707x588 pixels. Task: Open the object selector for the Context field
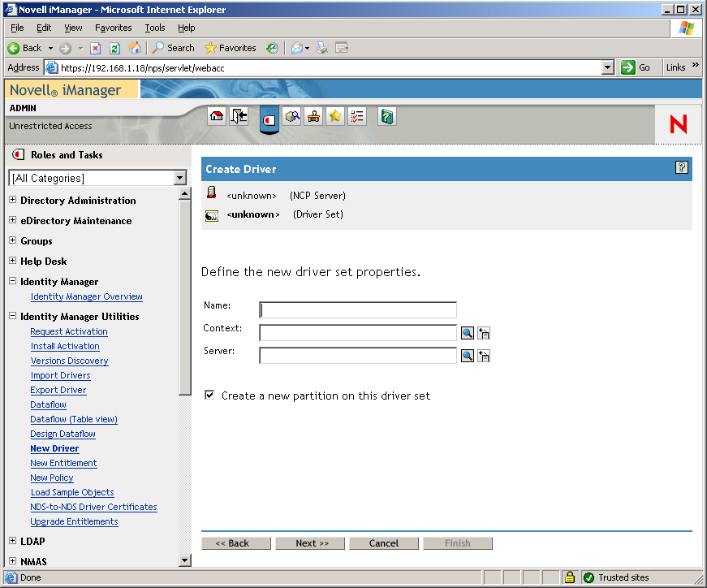pos(468,332)
